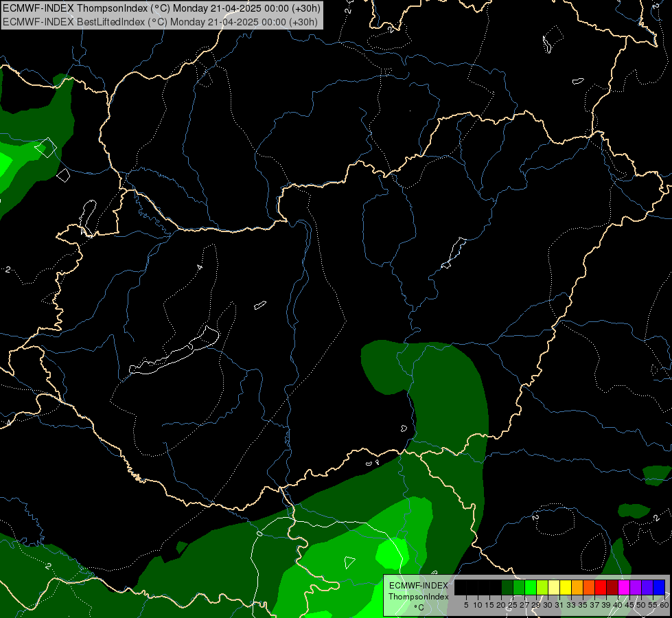Click the legend tick label 27
This screenshot has width=672, height=618.
(524, 605)
